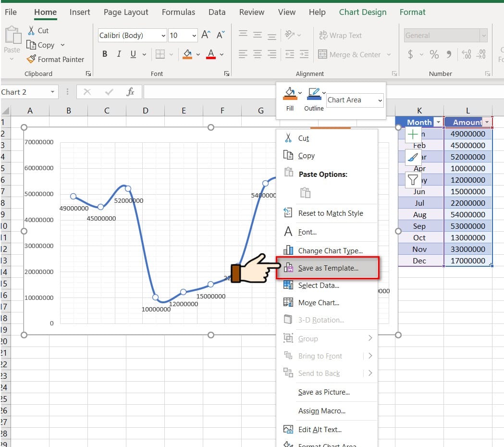The height and width of the screenshot is (447, 504).
Task: Choose Change Chart Type menu entry
Action: pos(330,250)
